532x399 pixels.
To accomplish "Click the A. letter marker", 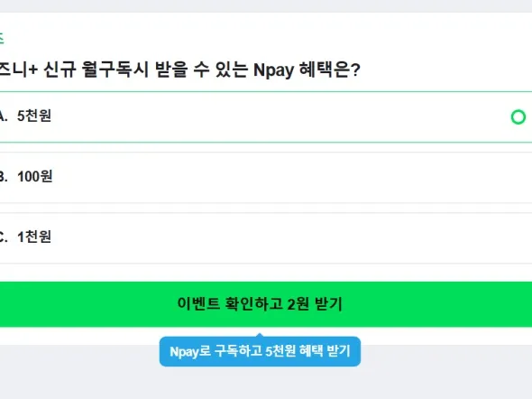I will pos(4,116).
